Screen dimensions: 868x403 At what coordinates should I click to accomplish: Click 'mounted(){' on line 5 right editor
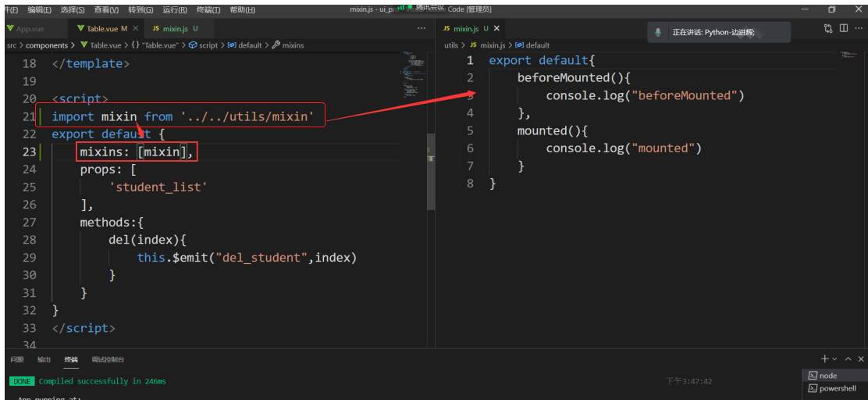553,130
